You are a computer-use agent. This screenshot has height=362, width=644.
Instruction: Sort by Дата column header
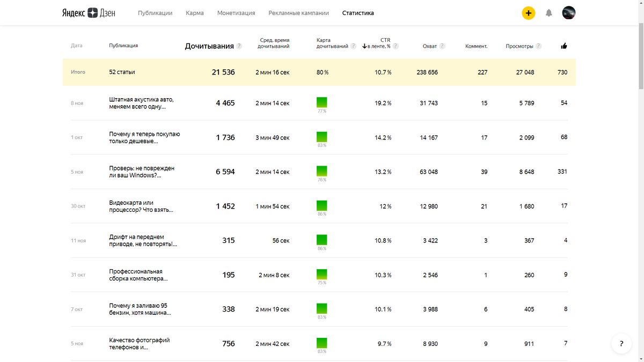click(77, 46)
